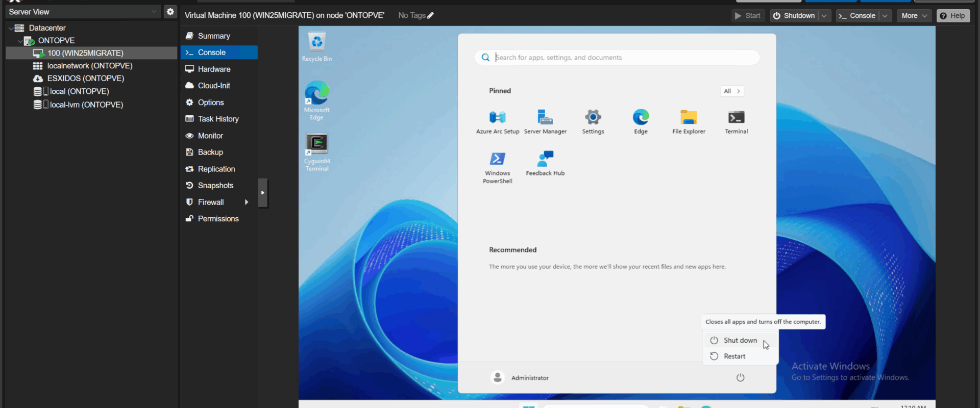Show all pinned apps
Screen dimensions: 980x408
pos(732,91)
